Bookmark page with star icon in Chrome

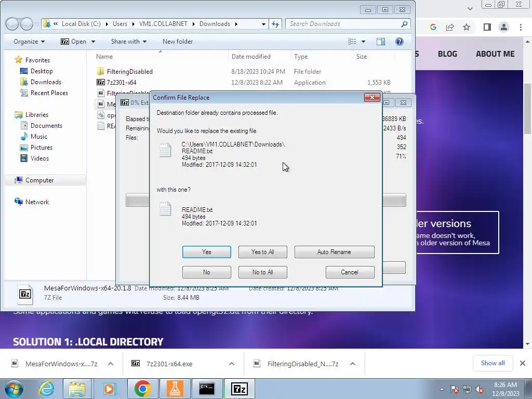(467, 27)
